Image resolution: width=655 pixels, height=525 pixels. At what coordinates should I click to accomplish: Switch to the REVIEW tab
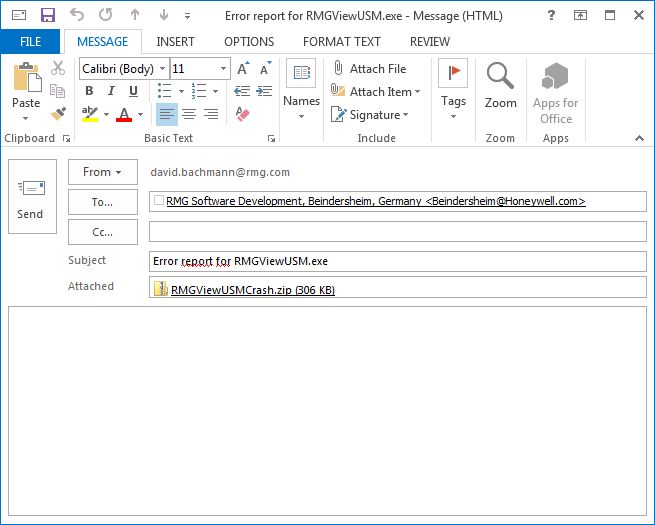pyautogui.click(x=430, y=41)
